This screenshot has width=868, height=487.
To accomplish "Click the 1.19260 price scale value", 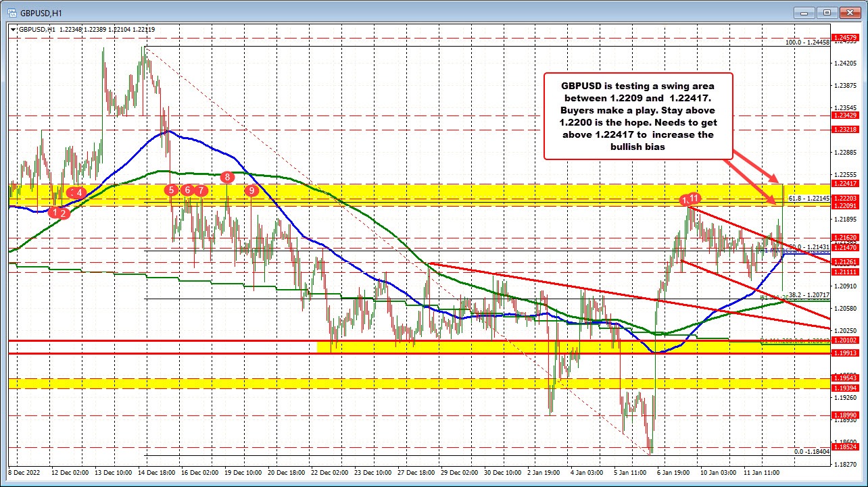I will [x=845, y=397].
